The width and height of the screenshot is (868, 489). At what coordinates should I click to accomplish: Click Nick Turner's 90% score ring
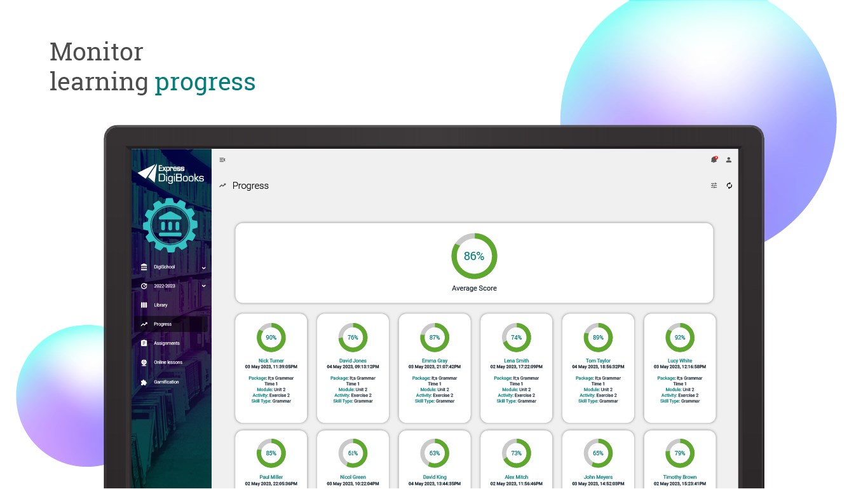point(271,338)
